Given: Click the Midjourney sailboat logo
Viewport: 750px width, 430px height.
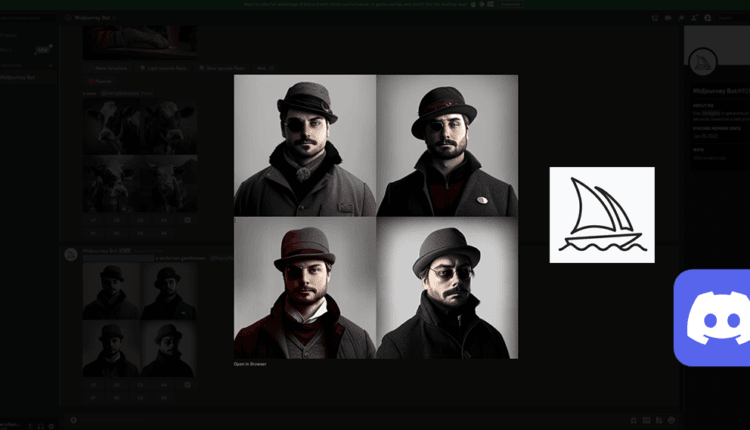Looking at the screenshot, I should coord(601,214).
